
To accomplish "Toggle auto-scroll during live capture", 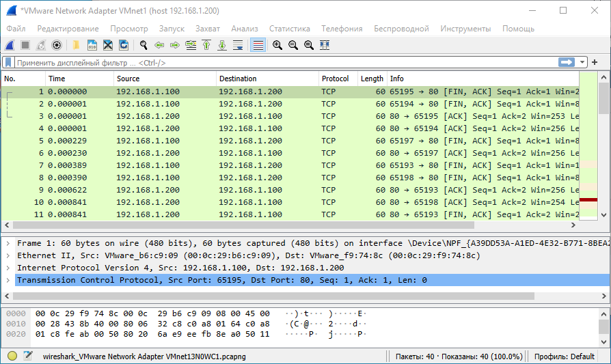I will [x=238, y=45].
